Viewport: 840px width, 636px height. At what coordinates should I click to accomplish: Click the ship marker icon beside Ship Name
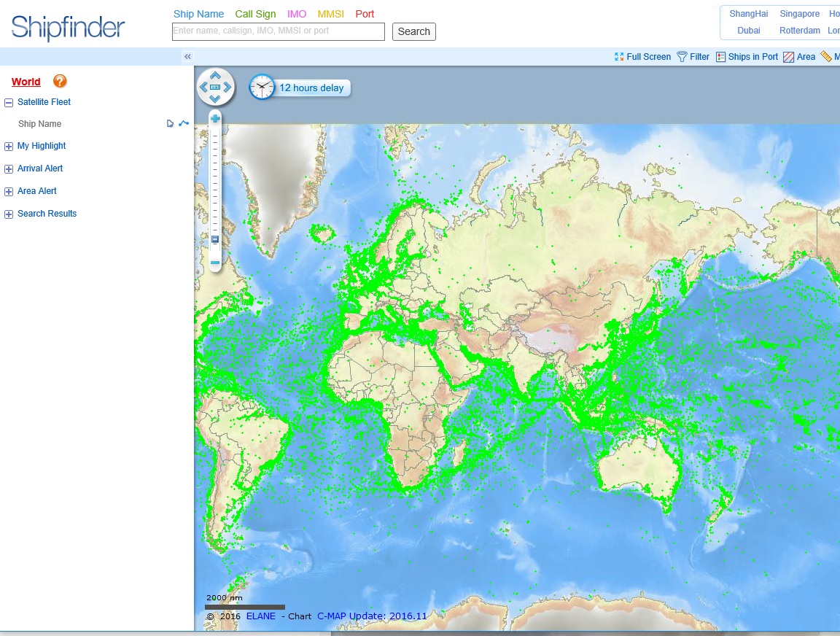coord(170,124)
